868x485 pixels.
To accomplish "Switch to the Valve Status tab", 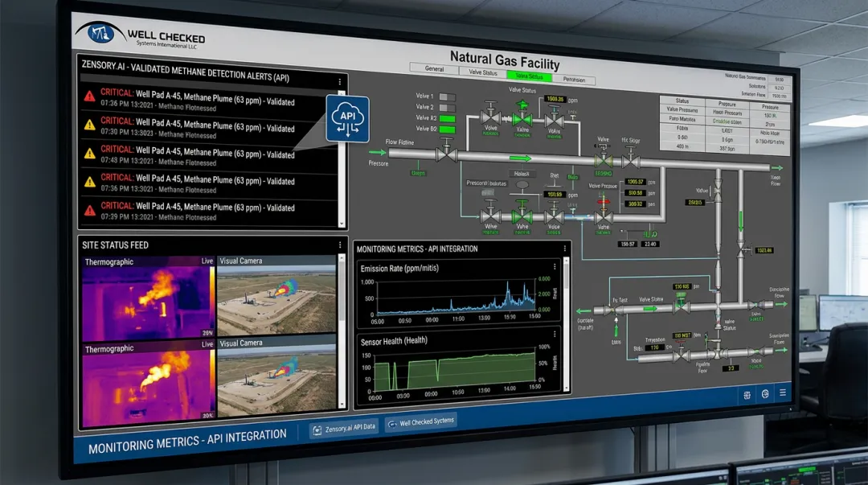I will coord(483,72).
